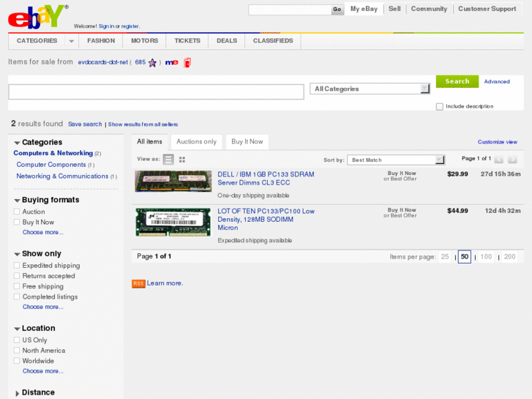The height and width of the screenshot is (399, 532).
Task: Check the US Only location checkbox
Action: coord(17,340)
